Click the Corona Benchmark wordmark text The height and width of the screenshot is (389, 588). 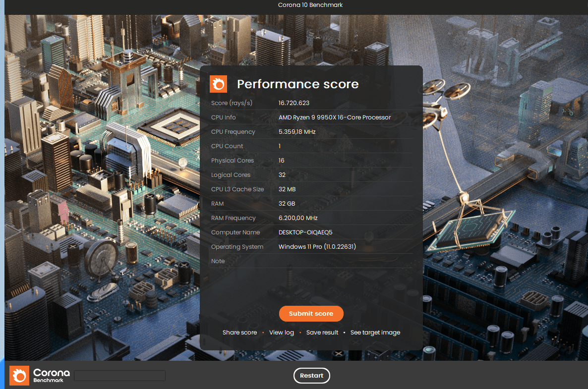click(x=52, y=376)
